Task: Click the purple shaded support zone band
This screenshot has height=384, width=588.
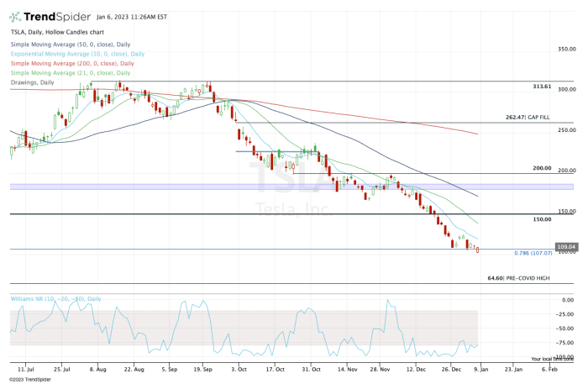Action: [252, 187]
